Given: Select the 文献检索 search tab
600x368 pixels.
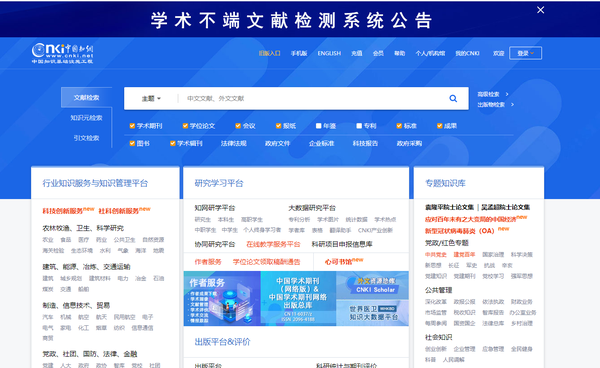Looking at the screenshot, I should [86, 98].
